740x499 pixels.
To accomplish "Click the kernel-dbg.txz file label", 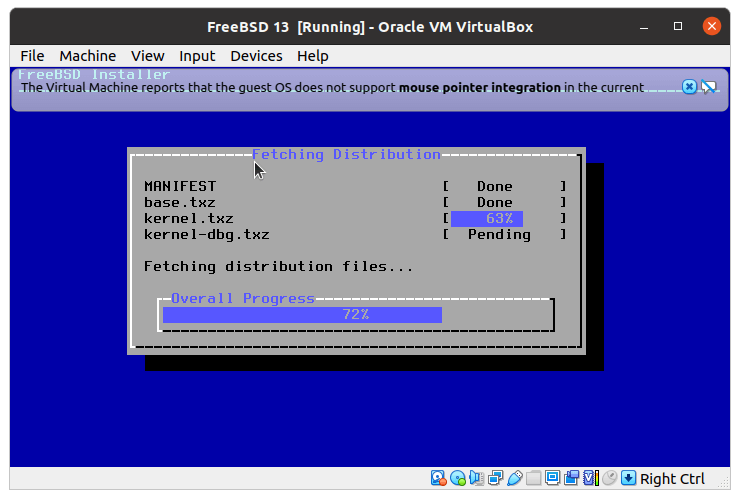I will 207,235.
